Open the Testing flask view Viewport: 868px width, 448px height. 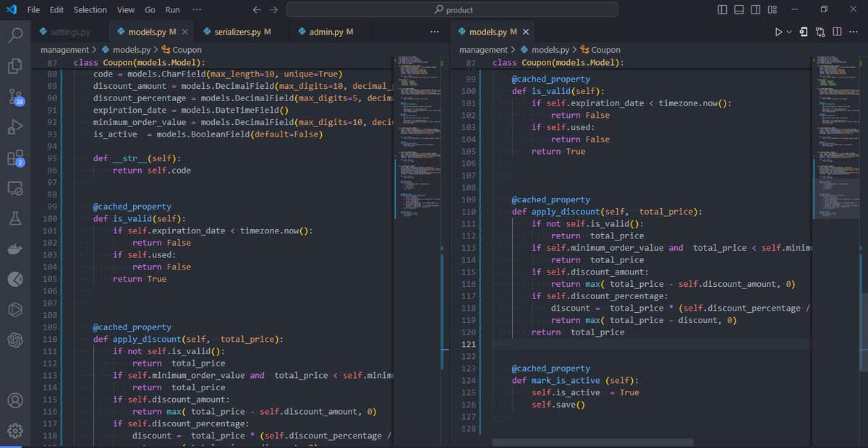point(15,219)
